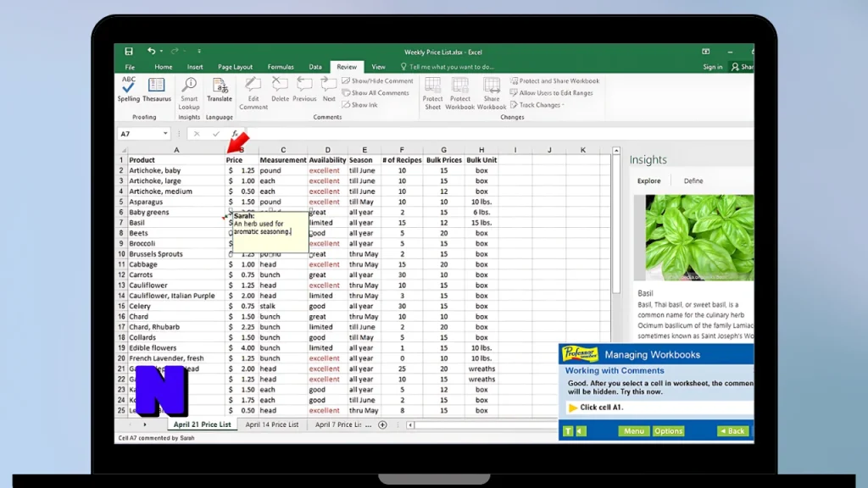The image size is (868, 488).
Task: Launch Smart Lookup
Action: click(x=189, y=93)
